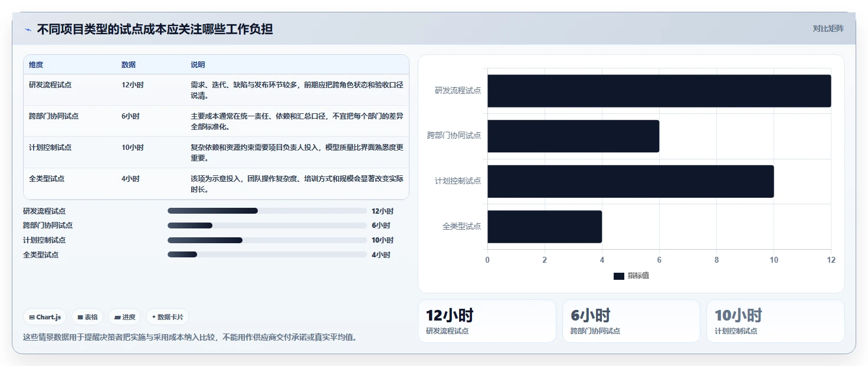Screen dimensions: 868x366
Task: Click the 研发流程试点 chart bar
Action: pos(659,91)
